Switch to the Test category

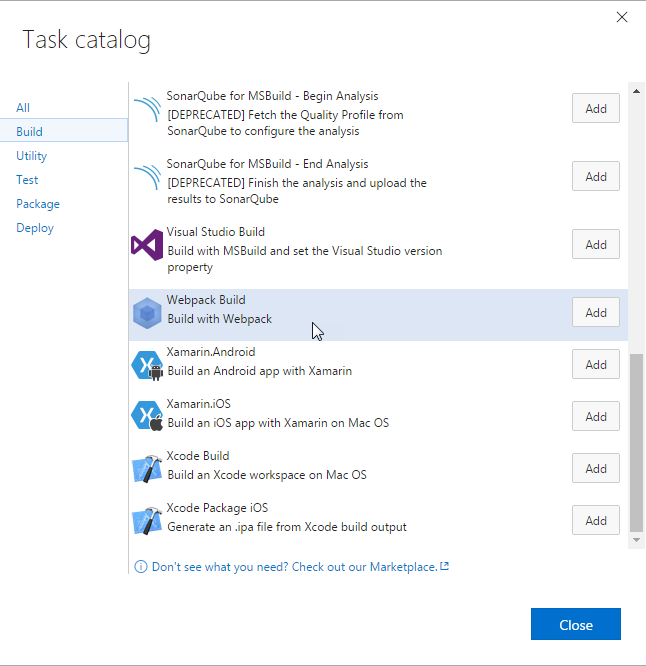[27, 180]
